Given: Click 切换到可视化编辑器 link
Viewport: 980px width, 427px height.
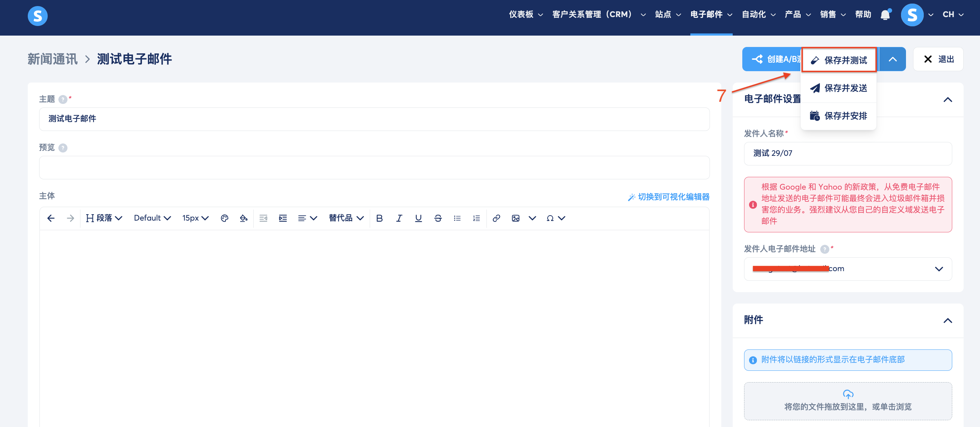Looking at the screenshot, I should 668,197.
